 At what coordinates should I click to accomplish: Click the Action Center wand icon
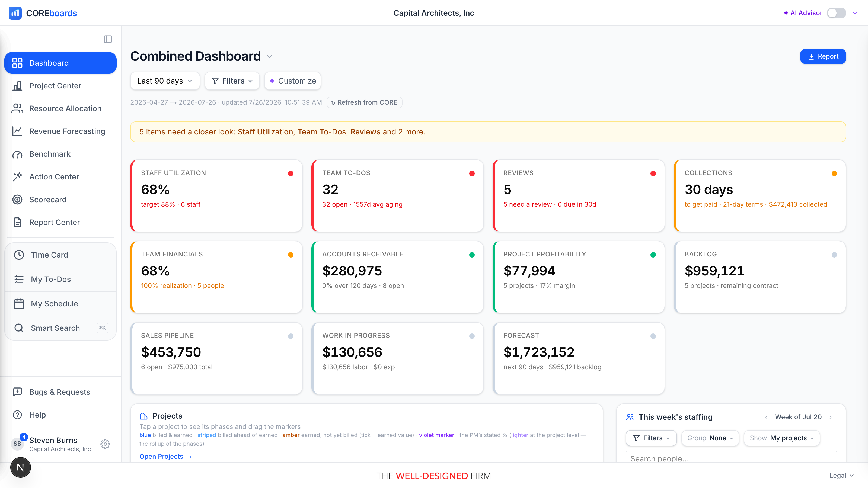(18, 177)
